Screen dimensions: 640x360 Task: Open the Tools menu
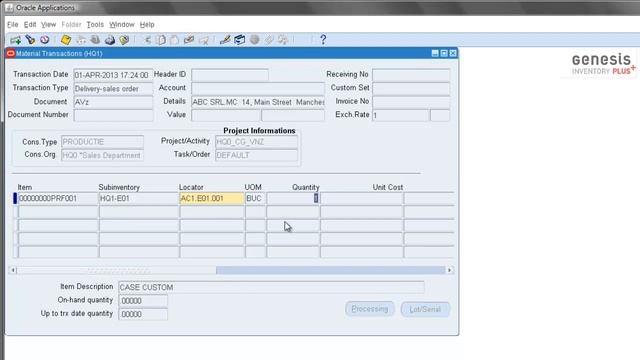tap(95, 24)
